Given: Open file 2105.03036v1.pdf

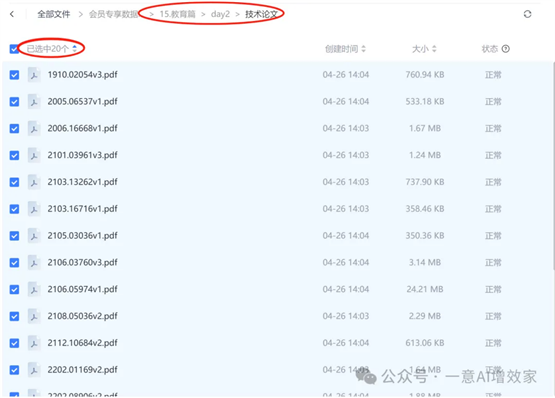Looking at the screenshot, I should click(x=82, y=236).
